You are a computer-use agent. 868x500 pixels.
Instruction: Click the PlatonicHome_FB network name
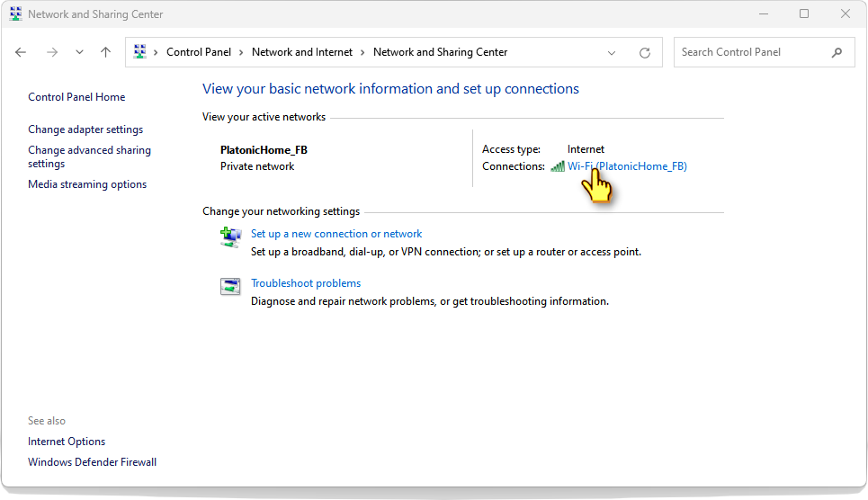tap(264, 150)
